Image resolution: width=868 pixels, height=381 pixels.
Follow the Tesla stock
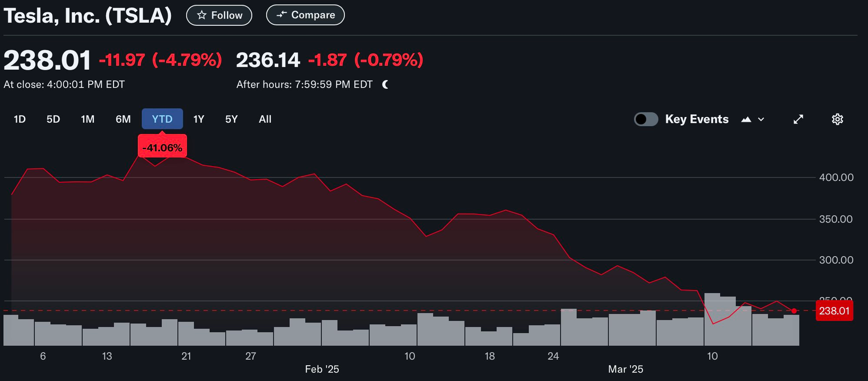coord(219,15)
